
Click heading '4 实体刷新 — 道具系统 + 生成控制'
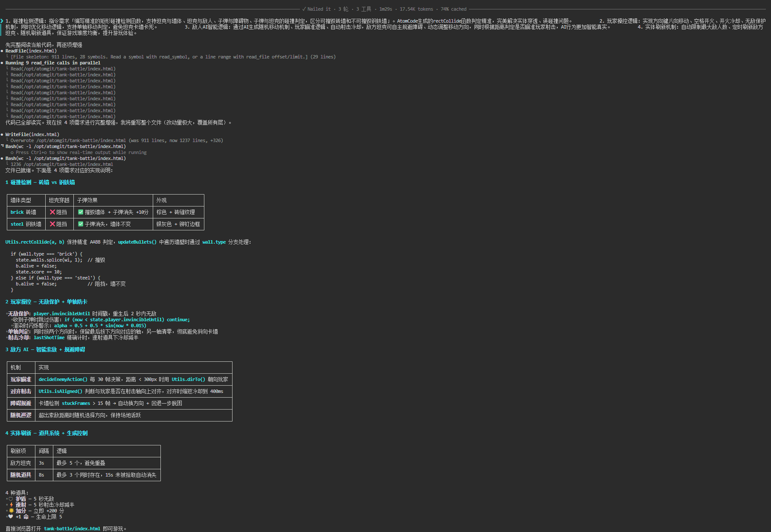coord(47,433)
